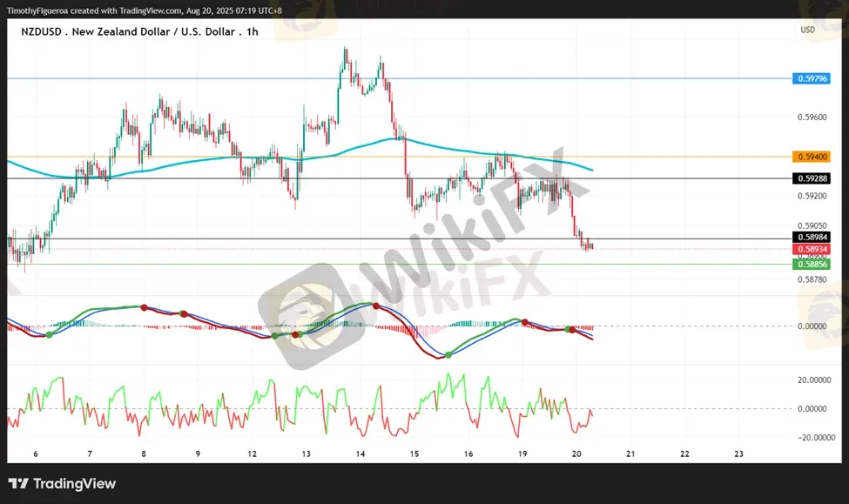849x504 pixels.
Task: Click the 0.59050 price scale value
Action: click(812, 225)
